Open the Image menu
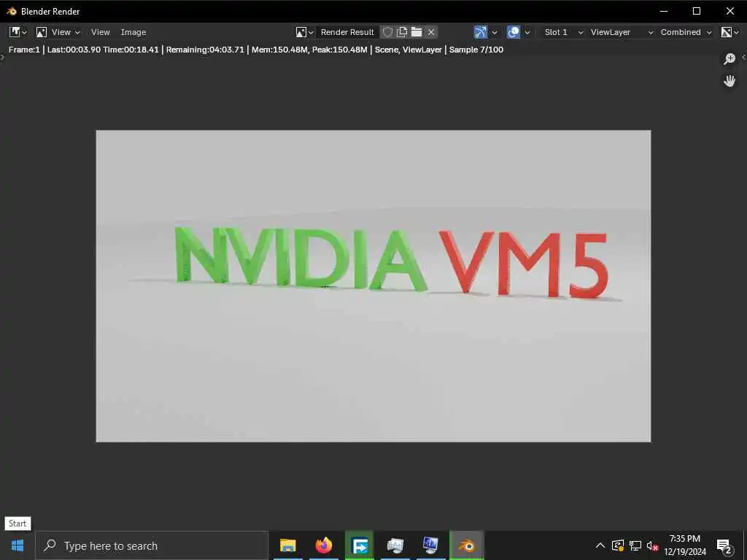This screenshot has width=747, height=560. (133, 32)
